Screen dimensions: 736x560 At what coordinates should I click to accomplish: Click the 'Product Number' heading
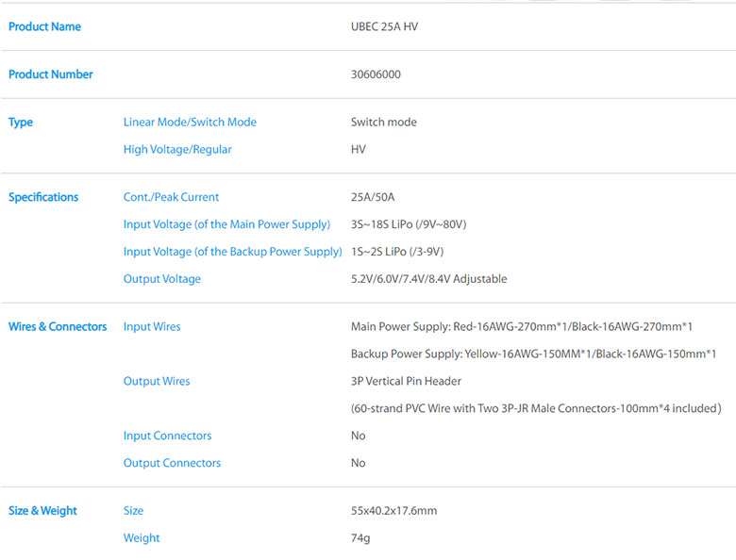tap(51, 74)
